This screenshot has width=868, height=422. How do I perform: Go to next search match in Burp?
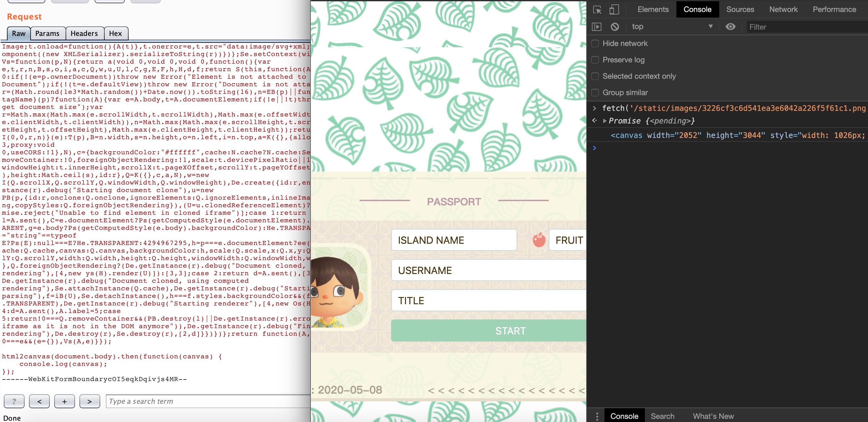click(90, 401)
